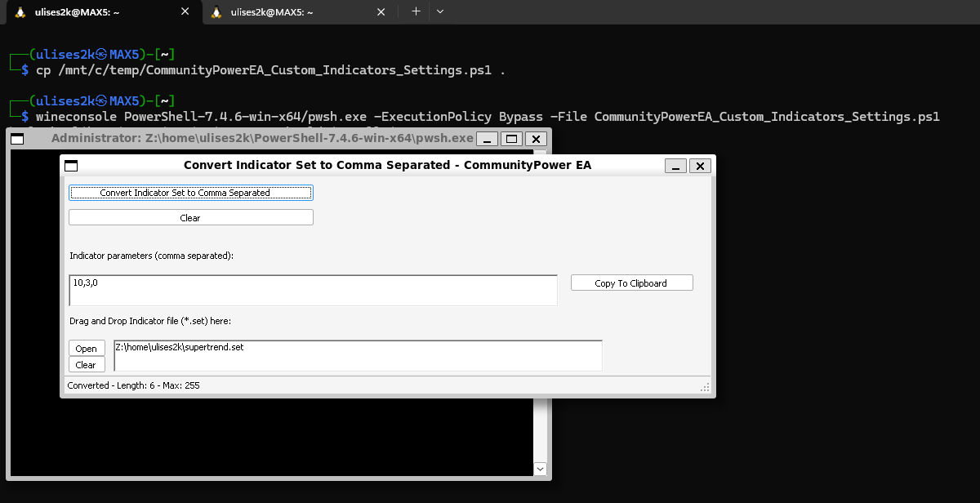
Task: Click the wide Clear button under Convert
Action: click(191, 217)
